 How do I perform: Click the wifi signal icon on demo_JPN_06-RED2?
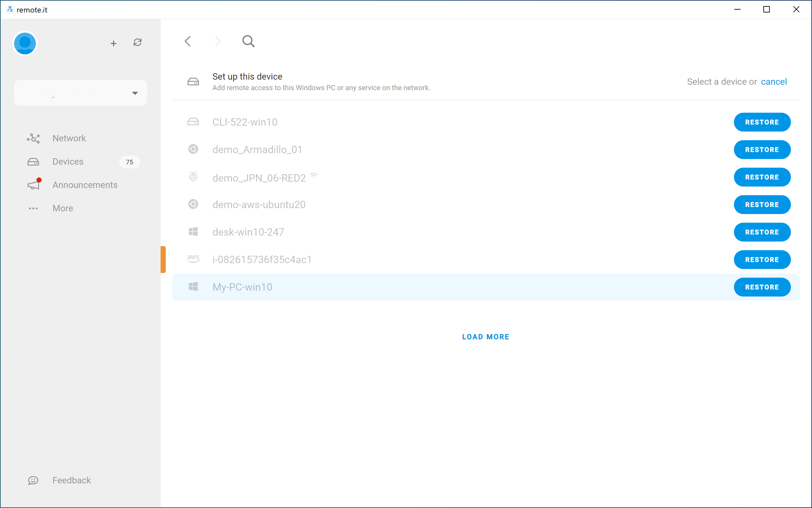point(314,175)
